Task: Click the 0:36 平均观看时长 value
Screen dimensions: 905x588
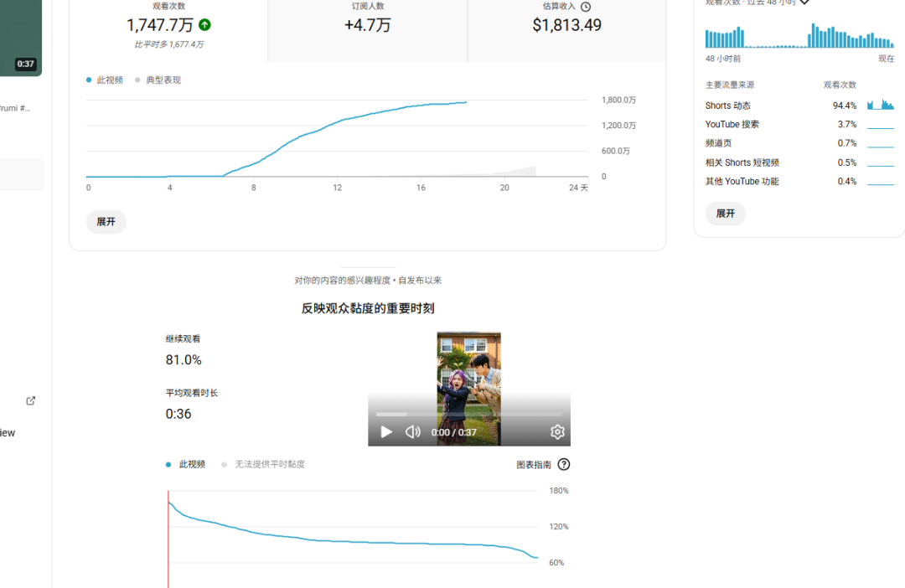Action: click(178, 414)
